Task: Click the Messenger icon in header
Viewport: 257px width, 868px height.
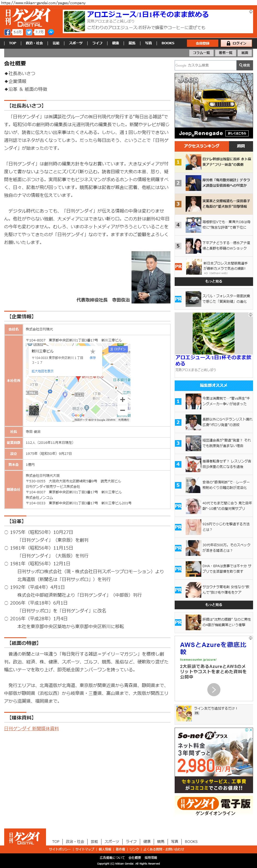Action: coord(51,32)
